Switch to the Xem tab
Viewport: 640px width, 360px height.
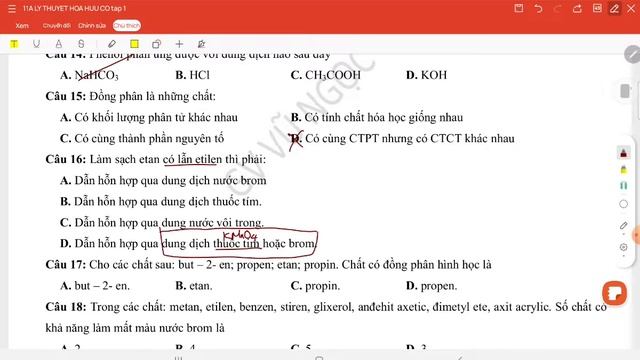[22, 26]
